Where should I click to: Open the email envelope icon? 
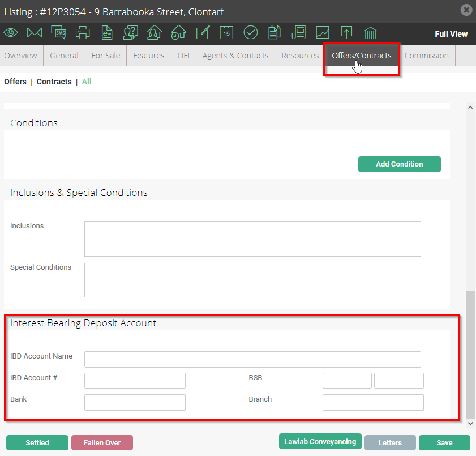pos(35,32)
